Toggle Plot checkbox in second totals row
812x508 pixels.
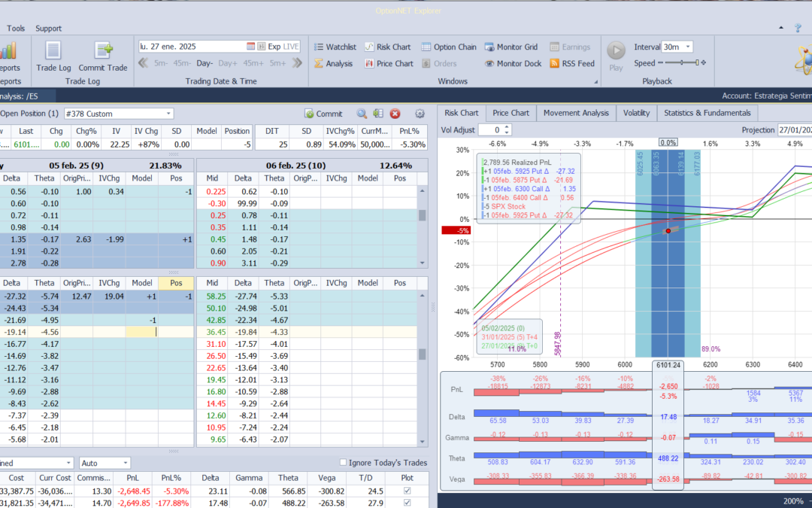click(x=407, y=502)
